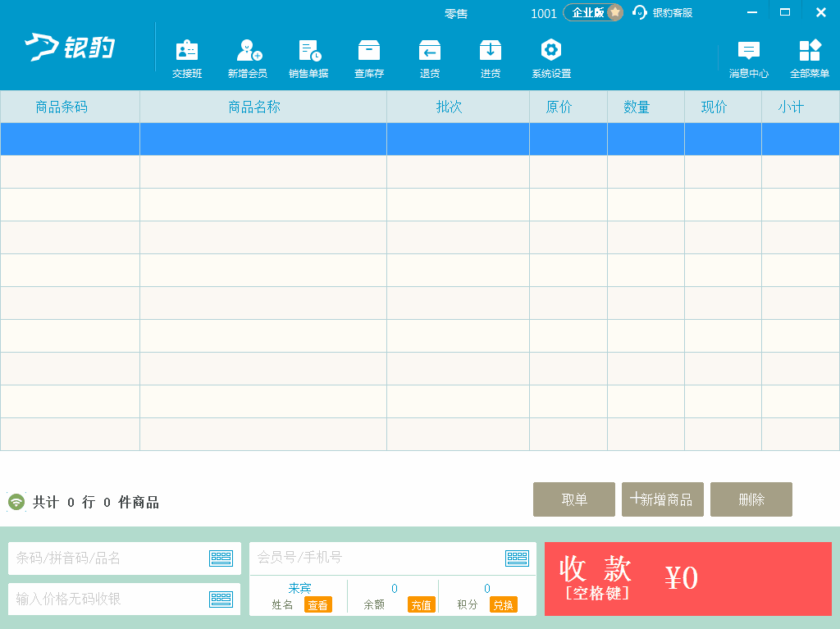The width and height of the screenshot is (840, 629).
Task: Click the 商品条码 column header
Action: 71,107
